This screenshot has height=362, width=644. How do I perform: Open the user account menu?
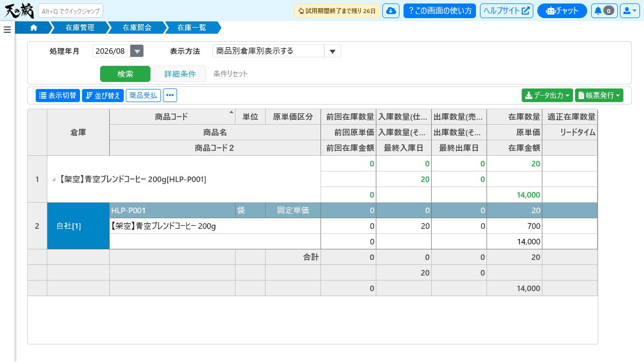click(x=629, y=11)
